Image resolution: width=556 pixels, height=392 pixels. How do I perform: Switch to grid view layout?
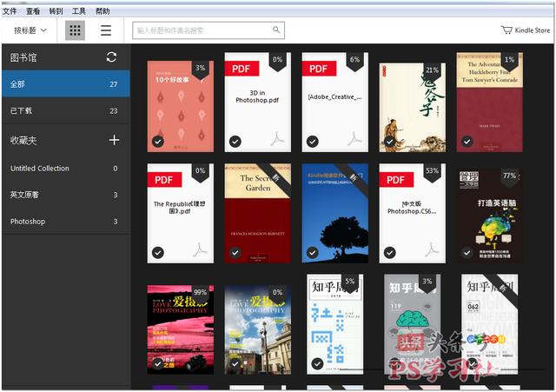pyautogui.click(x=75, y=30)
